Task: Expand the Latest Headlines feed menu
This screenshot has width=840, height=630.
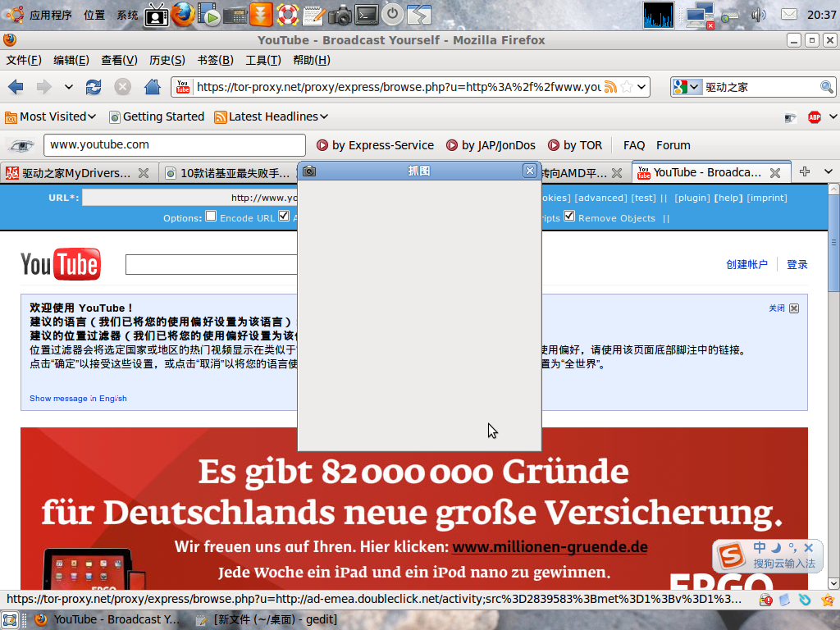Action: 271,116
